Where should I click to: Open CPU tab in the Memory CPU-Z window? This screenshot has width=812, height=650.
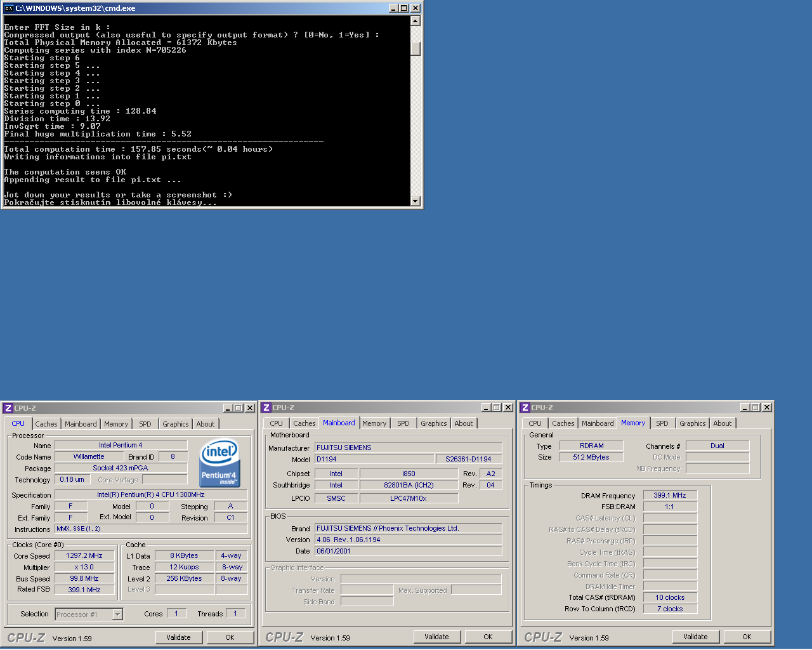click(535, 423)
